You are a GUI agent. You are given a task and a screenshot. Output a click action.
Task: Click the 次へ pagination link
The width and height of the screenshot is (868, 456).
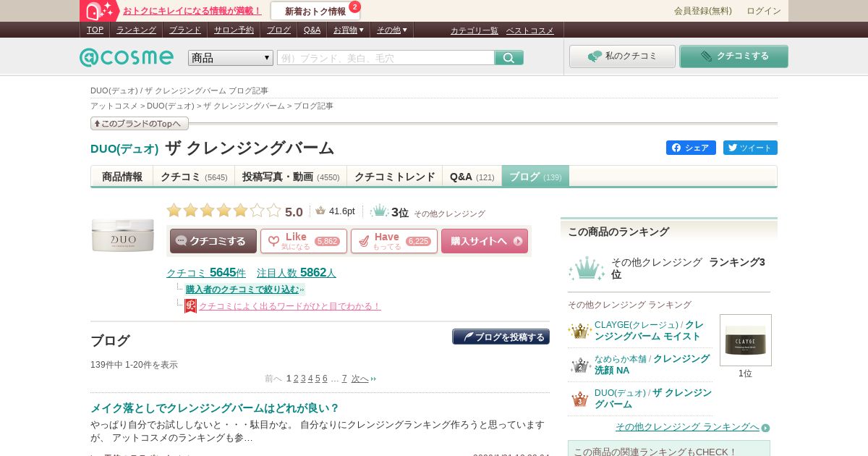coord(360,379)
